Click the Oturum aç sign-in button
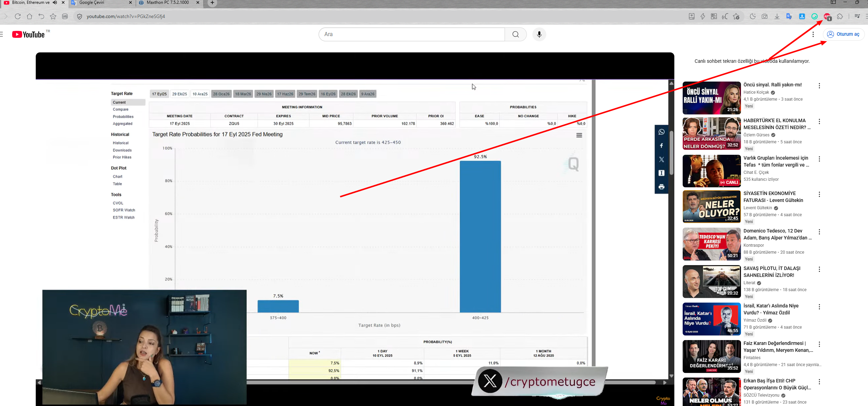Screen dimensions: 868x406 pyautogui.click(x=843, y=34)
